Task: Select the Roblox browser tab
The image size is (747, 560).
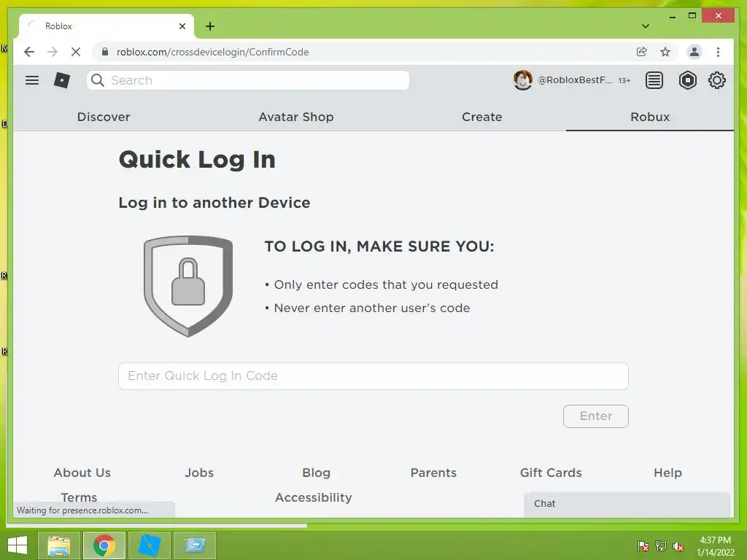Action: coord(107,26)
